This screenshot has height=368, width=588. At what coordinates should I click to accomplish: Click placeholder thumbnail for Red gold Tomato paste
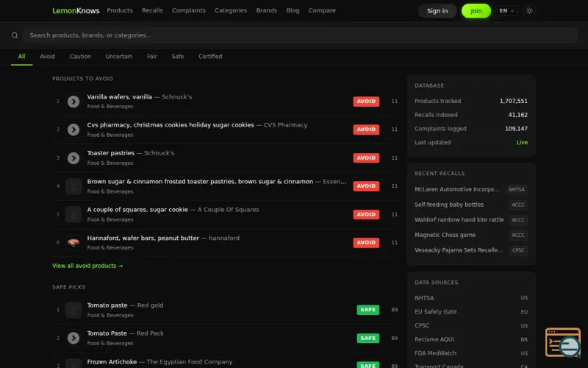[73, 310]
